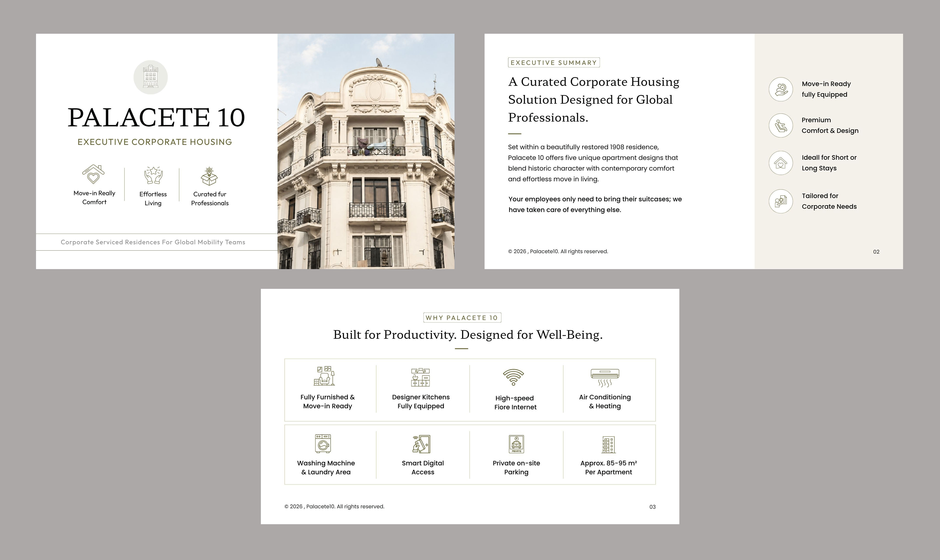Screen dimensions: 940x560
Task: Click the Smart Digital Access door icon
Action: tap(421, 444)
